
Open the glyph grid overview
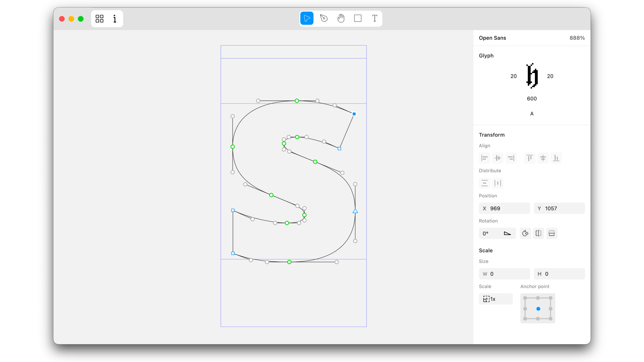99,19
